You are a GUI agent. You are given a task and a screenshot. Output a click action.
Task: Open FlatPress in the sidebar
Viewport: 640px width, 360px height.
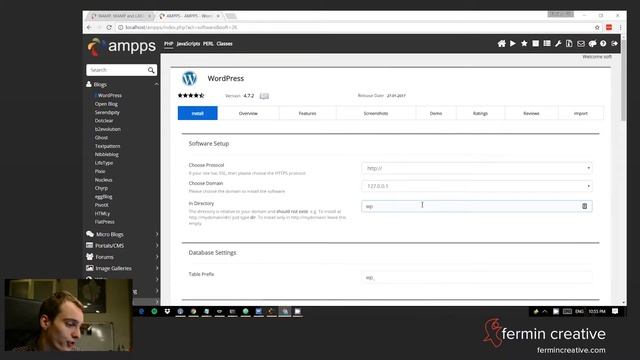pos(104,222)
